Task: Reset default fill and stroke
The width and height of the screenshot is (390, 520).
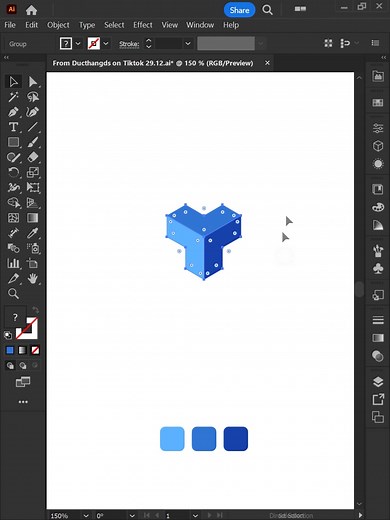Action: click(8, 335)
